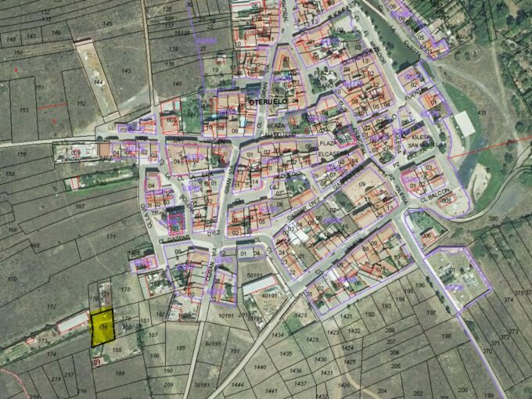
Task: Click the yellow highlighted parcel
Action: [x=102, y=327]
